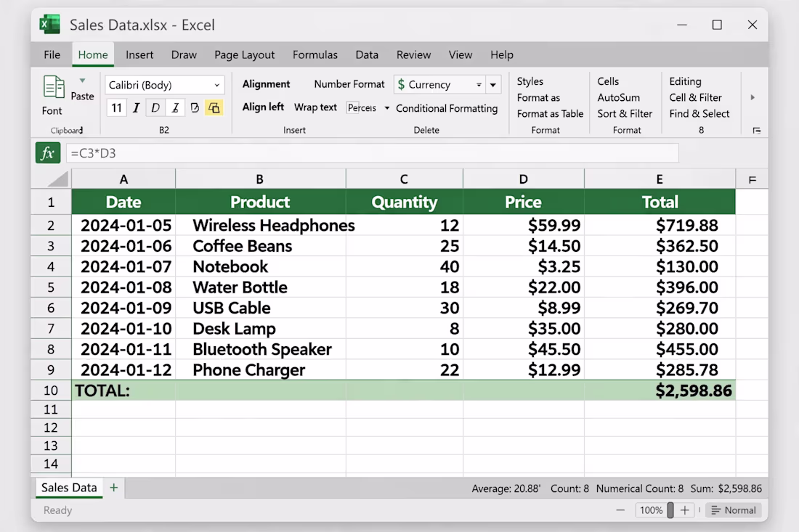Select the Sales Data sheet tab

click(69, 488)
